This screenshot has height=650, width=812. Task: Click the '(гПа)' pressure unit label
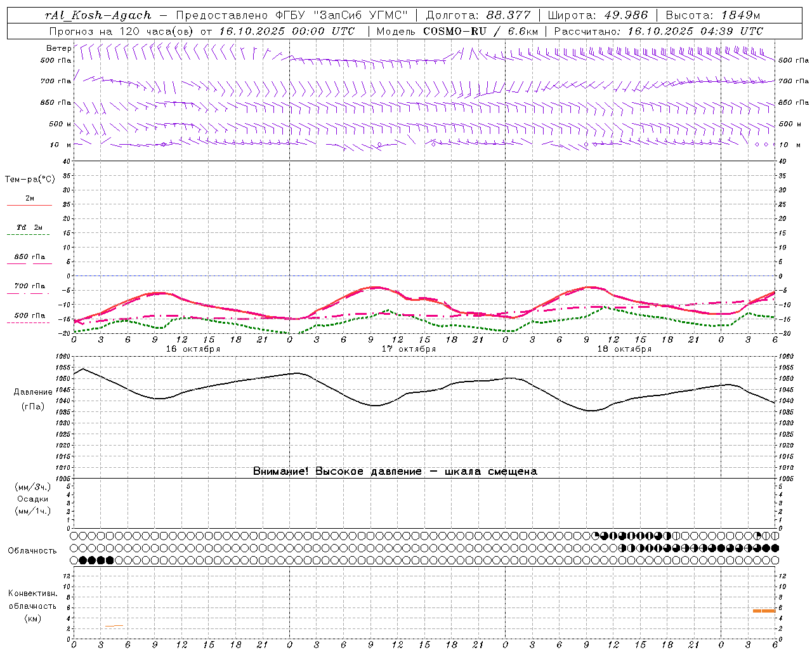click(33, 407)
